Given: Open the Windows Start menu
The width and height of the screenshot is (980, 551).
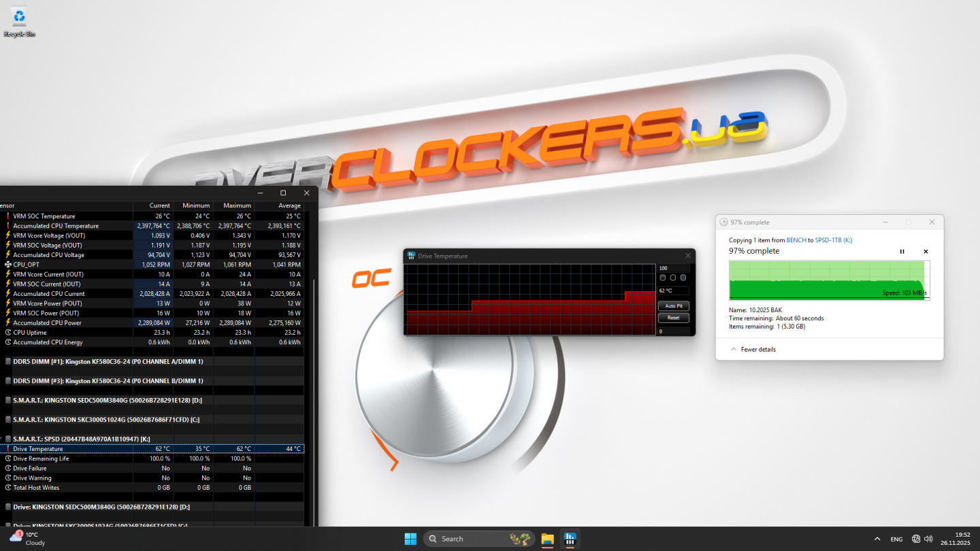Looking at the screenshot, I should click(x=410, y=539).
